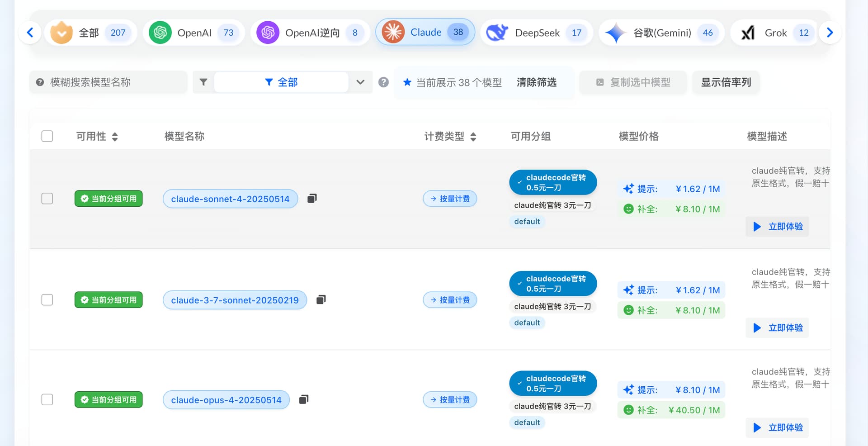
Task: Click 立即体验 for claude-sonnet-4-20250514
Action: (777, 227)
